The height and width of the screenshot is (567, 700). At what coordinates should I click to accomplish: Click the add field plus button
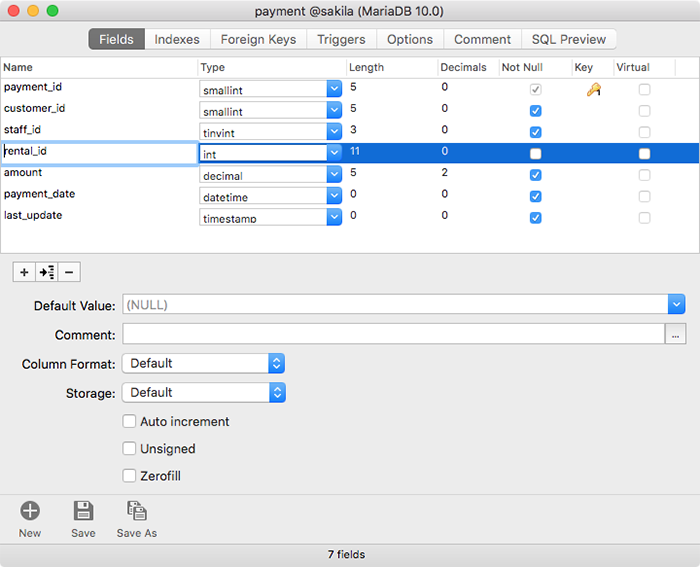[24, 272]
